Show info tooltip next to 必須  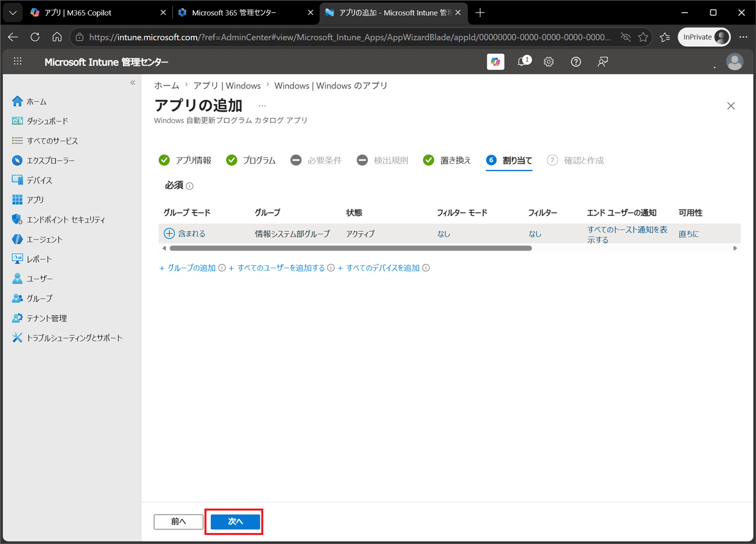tap(190, 186)
